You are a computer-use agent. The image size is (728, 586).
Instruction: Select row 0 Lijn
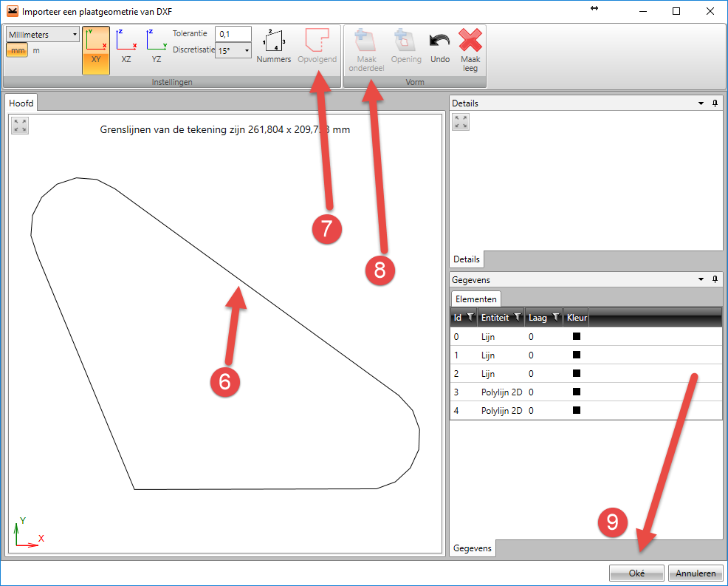point(586,336)
